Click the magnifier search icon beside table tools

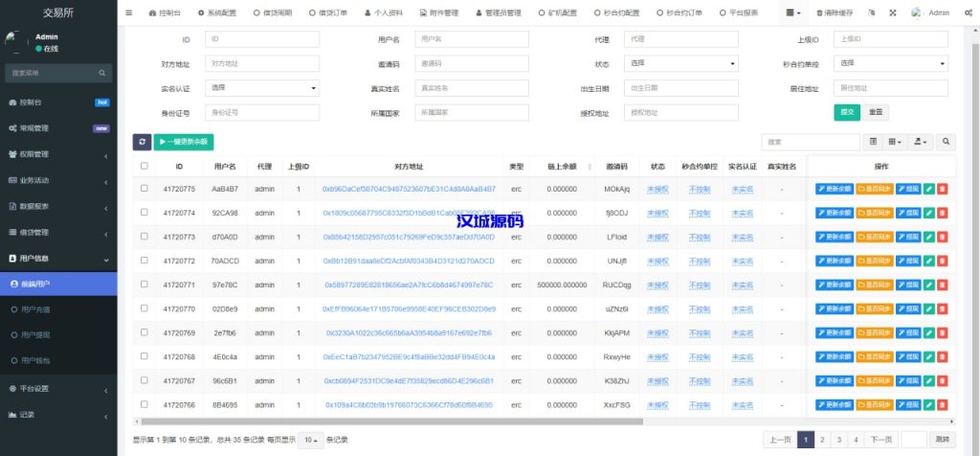(x=947, y=142)
